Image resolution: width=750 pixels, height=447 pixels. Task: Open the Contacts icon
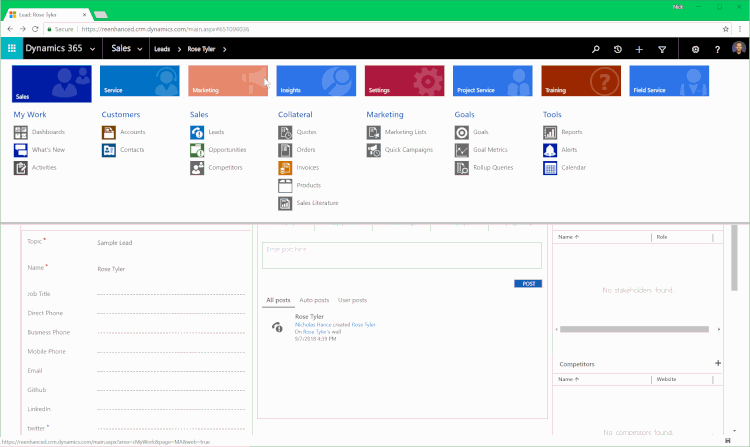point(109,150)
